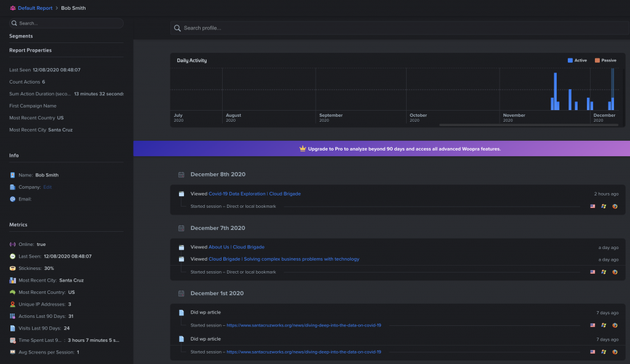Open the Default Report breadcrumb link
This screenshot has width=630, height=364.
(x=35, y=8)
